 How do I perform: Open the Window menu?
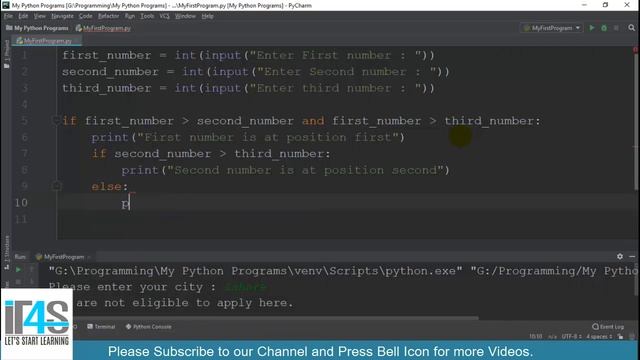click(185, 16)
